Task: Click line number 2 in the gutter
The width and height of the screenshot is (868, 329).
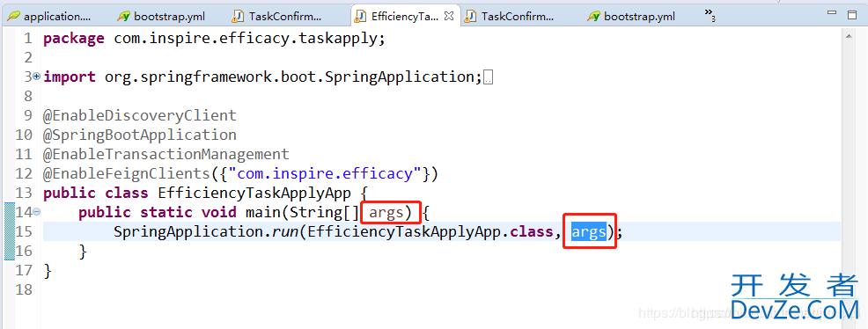Action: 27,58
